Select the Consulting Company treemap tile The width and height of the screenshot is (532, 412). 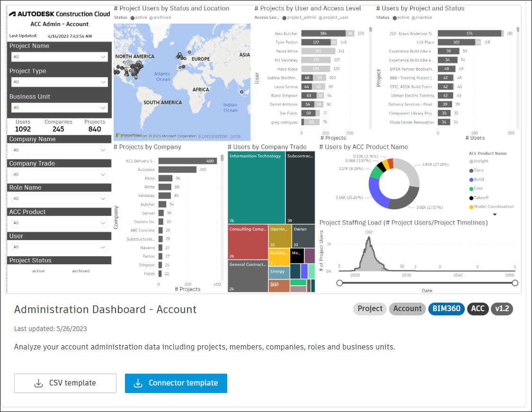point(248,242)
